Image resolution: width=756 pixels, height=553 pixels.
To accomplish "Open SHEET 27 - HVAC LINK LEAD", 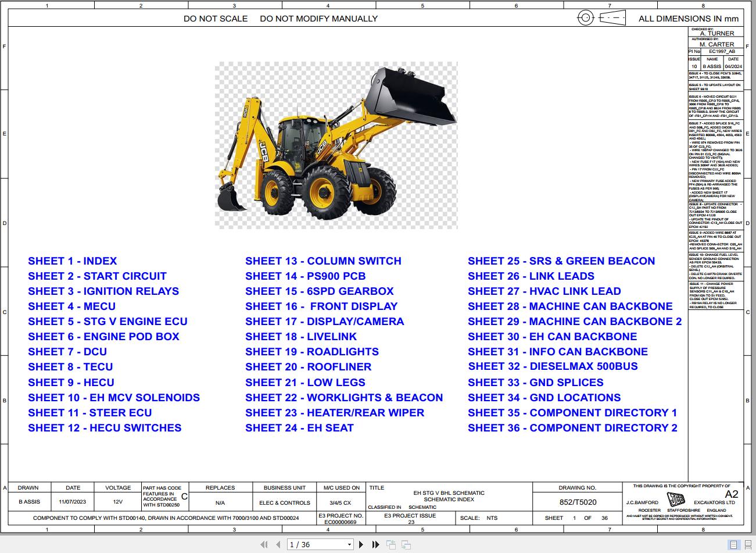I will pos(544,291).
